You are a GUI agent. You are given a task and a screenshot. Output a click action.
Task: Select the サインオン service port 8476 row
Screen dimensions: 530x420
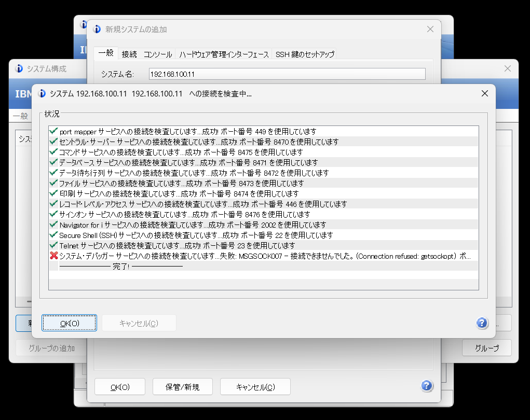(x=264, y=214)
